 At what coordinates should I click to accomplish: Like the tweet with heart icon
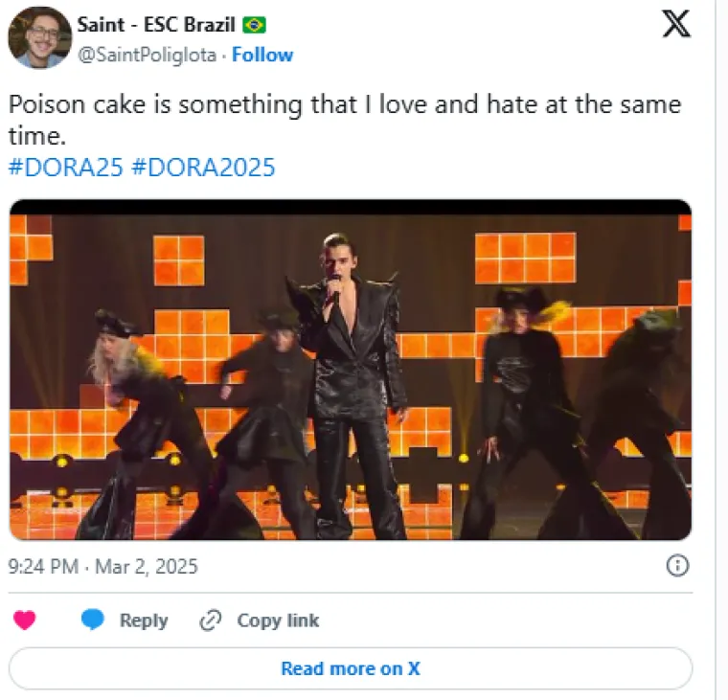click(25, 621)
